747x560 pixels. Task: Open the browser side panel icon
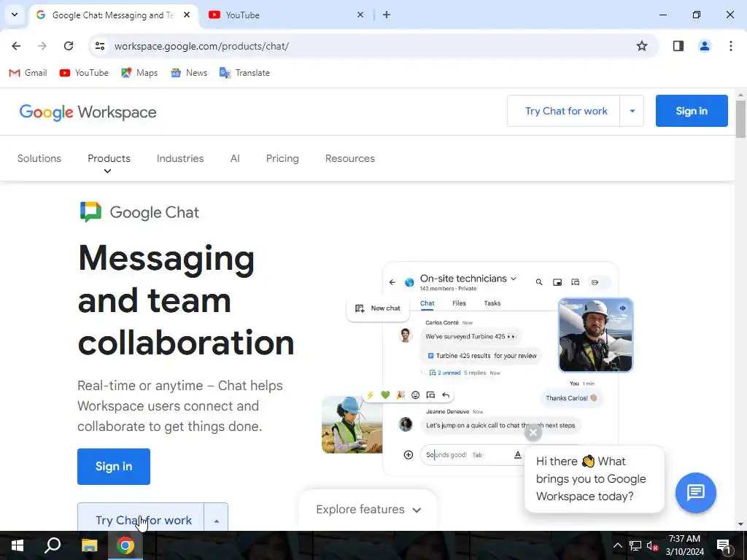pos(678,46)
